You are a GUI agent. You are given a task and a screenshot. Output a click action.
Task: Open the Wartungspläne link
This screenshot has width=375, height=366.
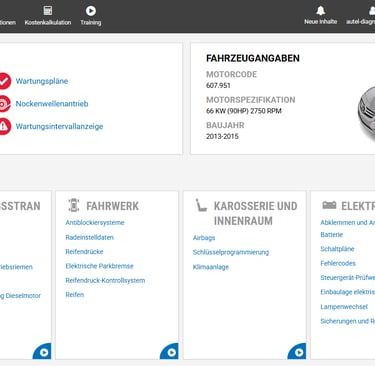click(x=42, y=81)
